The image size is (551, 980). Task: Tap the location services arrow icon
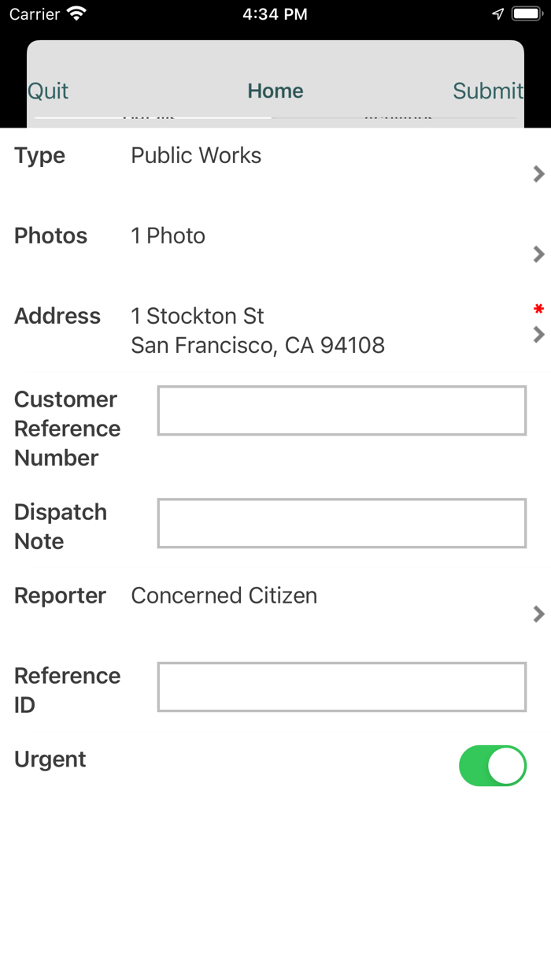[x=497, y=14]
